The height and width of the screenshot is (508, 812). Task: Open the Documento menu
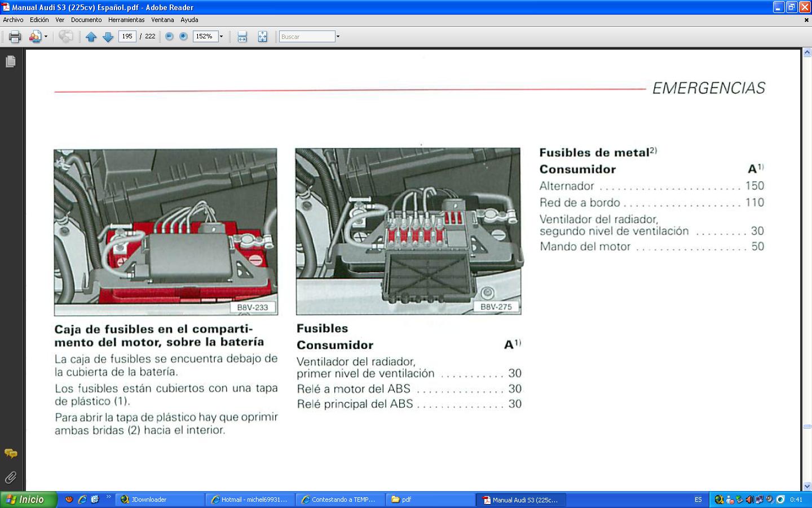coord(86,20)
